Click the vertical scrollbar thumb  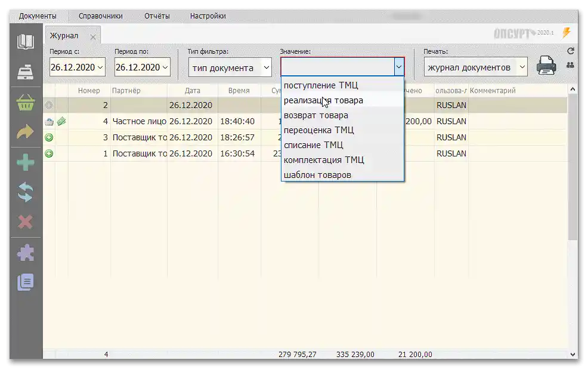coord(572,167)
